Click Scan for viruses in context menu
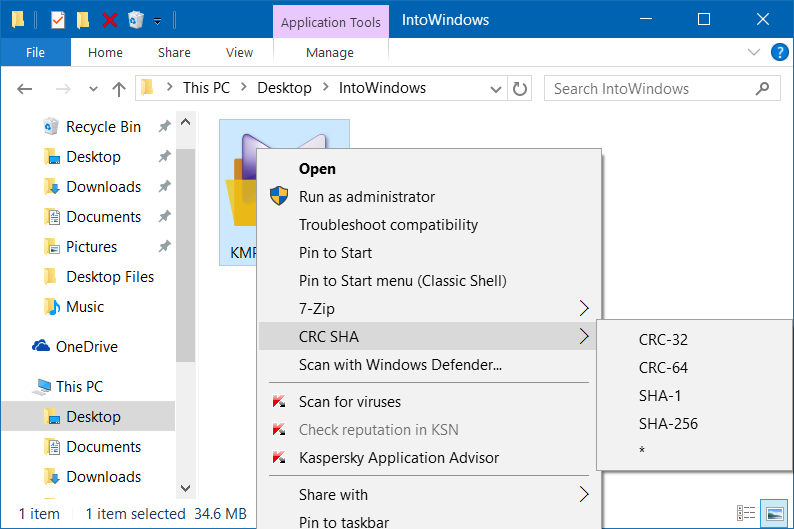Screen dimensions: 794x529 click(350, 402)
